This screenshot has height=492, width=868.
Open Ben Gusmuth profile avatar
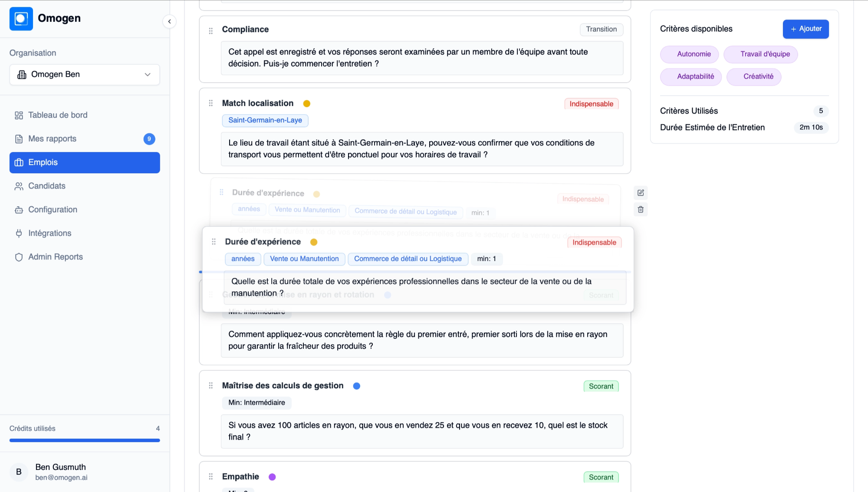click(x=18, y=472)
